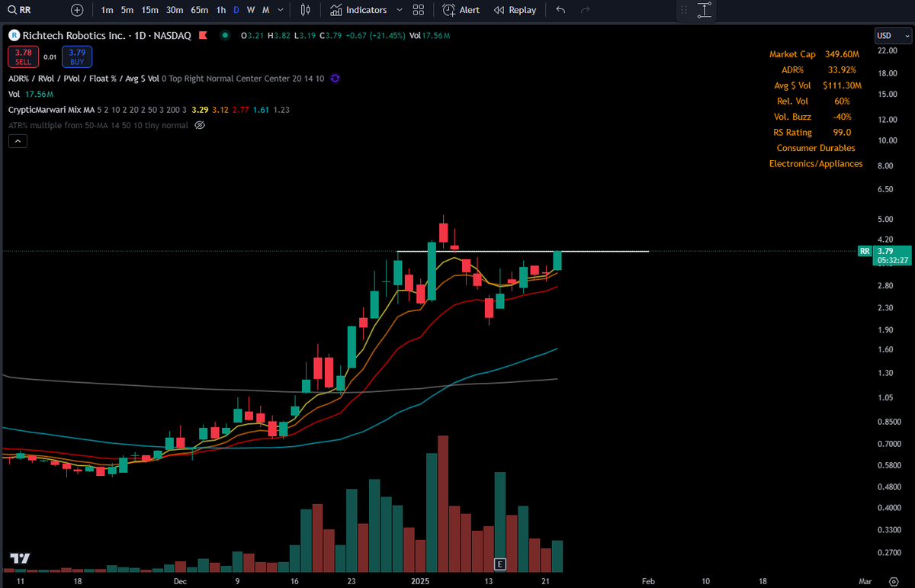Click the E earnings marker
Screen dimensions: 915x588
click(500, 564)
